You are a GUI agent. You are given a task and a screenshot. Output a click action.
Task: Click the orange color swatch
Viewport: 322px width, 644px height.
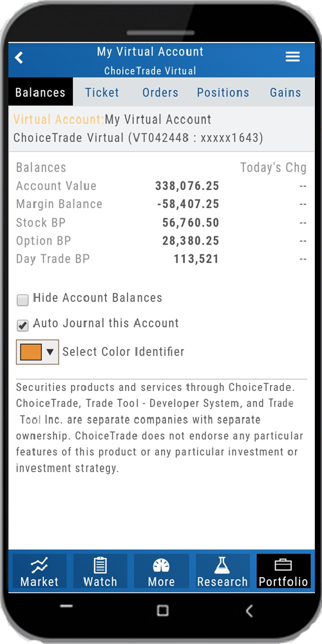[31, 352]
